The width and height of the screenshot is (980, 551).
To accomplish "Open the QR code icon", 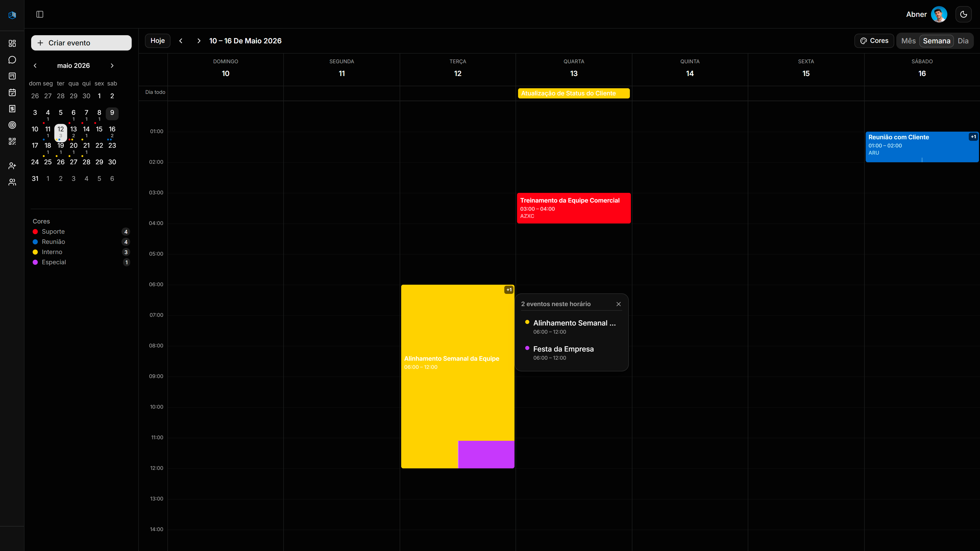I will click(12, 142).
